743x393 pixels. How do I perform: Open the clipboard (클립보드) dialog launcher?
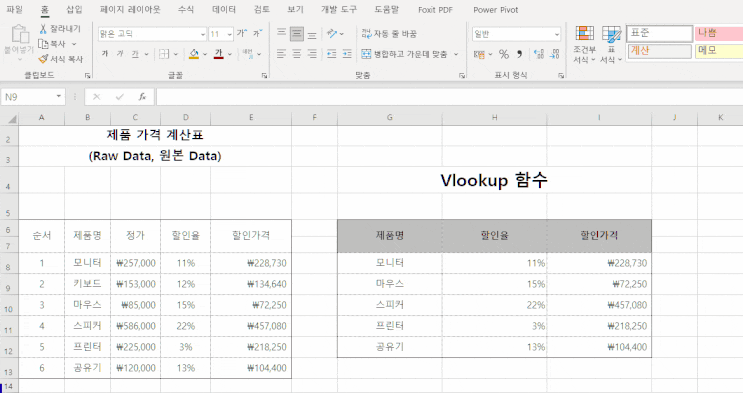(x=87, y=75)
